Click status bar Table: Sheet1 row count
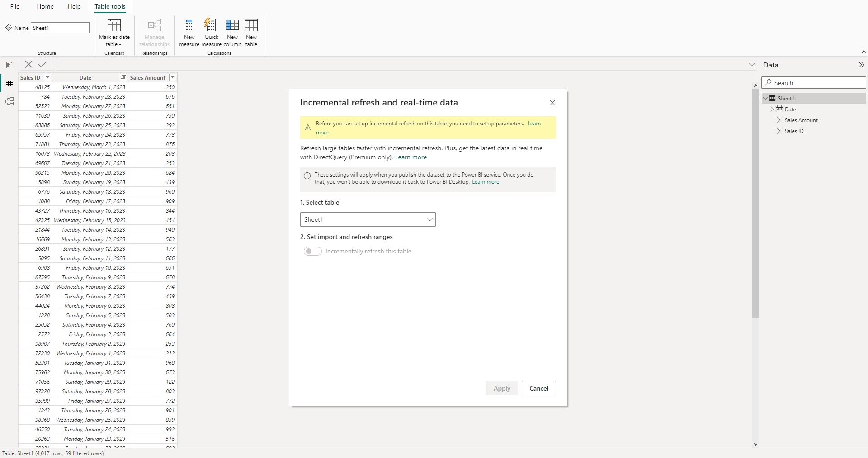Screen dimensions: 868x458 [53, 453]
